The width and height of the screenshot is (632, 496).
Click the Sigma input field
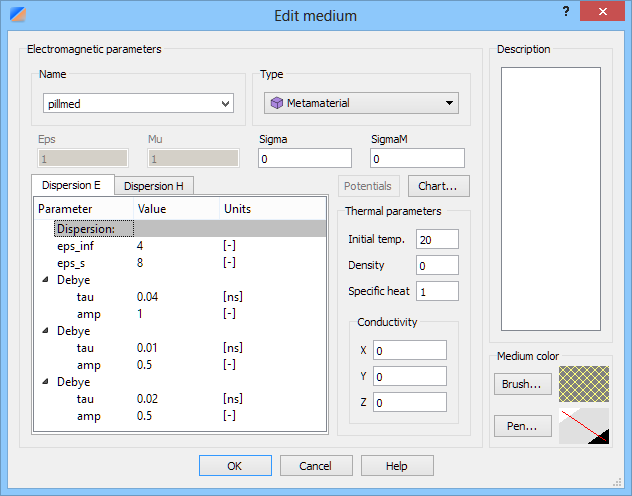(305, 158)
